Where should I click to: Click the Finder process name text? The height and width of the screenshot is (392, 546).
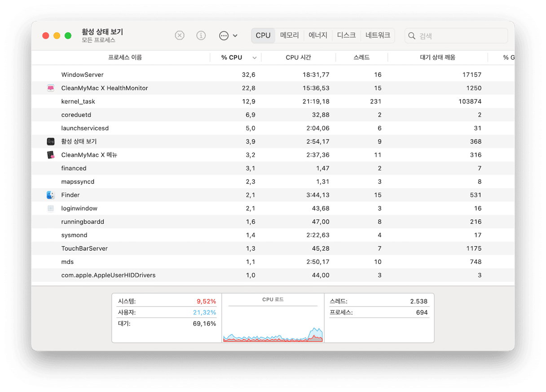(70, 195)
